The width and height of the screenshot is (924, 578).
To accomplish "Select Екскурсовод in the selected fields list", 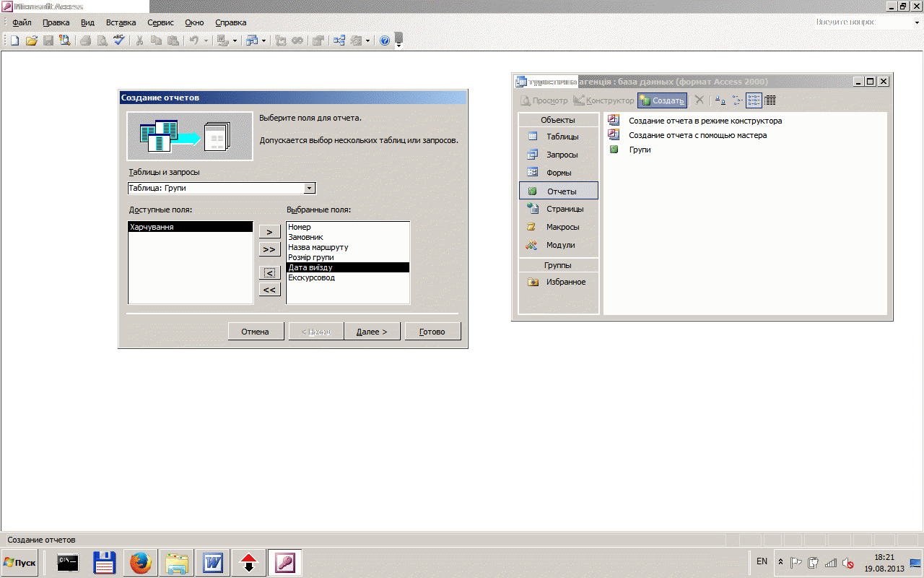I will (311, 277).
